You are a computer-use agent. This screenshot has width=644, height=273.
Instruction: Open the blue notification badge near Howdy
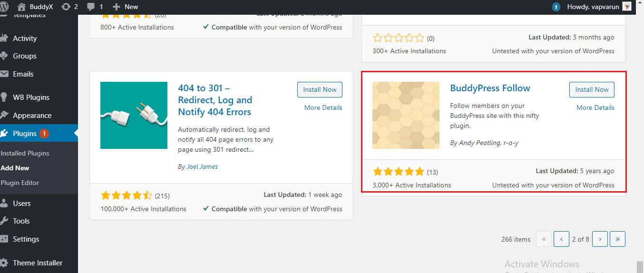(556, 7)
